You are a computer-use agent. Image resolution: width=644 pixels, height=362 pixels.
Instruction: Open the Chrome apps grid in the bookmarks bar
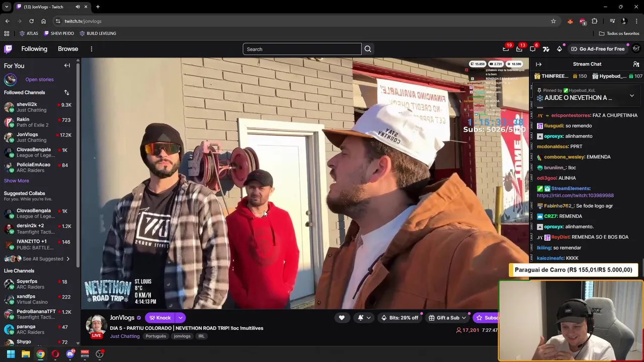[7, 33]
